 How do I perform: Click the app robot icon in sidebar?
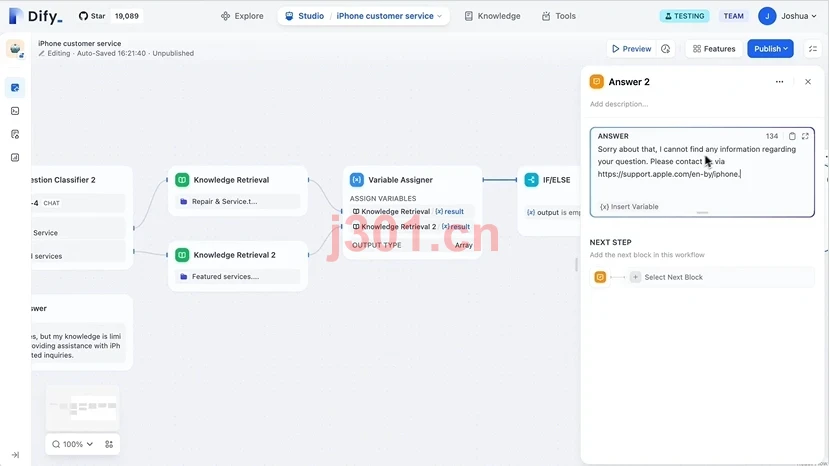[15, 49]
